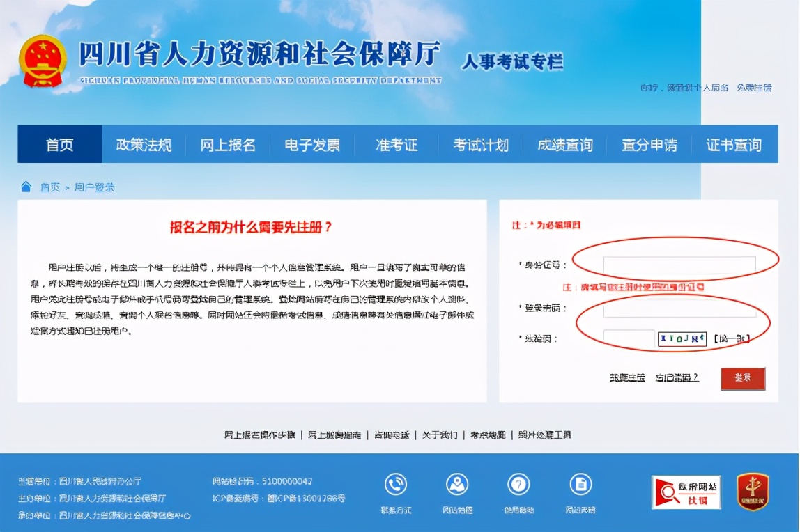Click the red 登录 button

[743, 378]
